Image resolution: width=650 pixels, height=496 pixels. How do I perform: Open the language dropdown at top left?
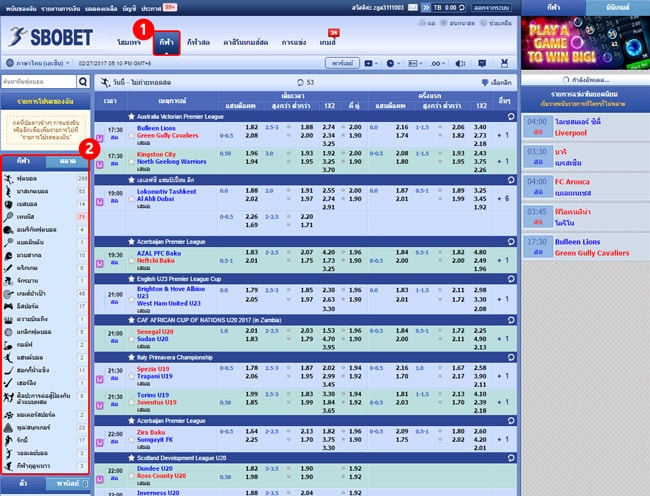40,62
